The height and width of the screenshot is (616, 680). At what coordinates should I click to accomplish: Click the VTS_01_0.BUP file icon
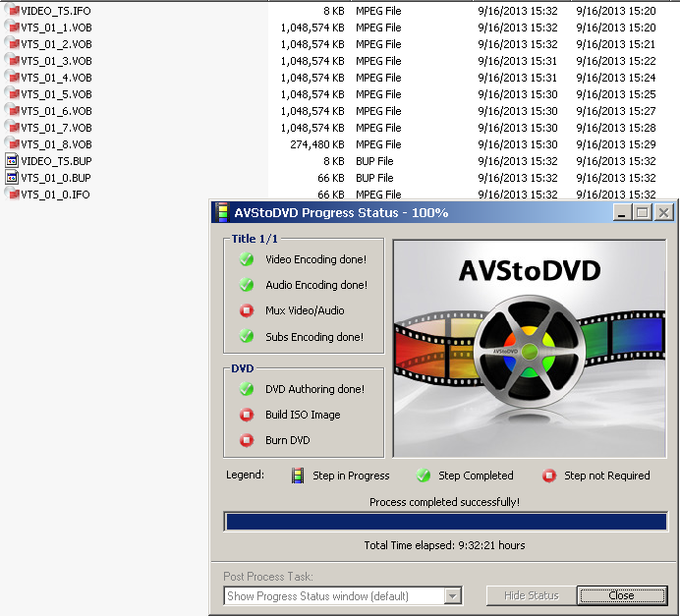12,177
